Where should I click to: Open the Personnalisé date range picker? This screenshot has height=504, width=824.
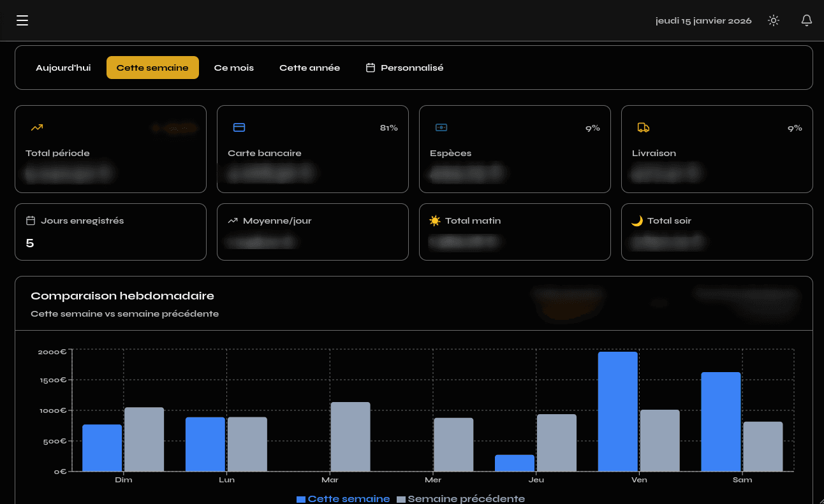404,68
